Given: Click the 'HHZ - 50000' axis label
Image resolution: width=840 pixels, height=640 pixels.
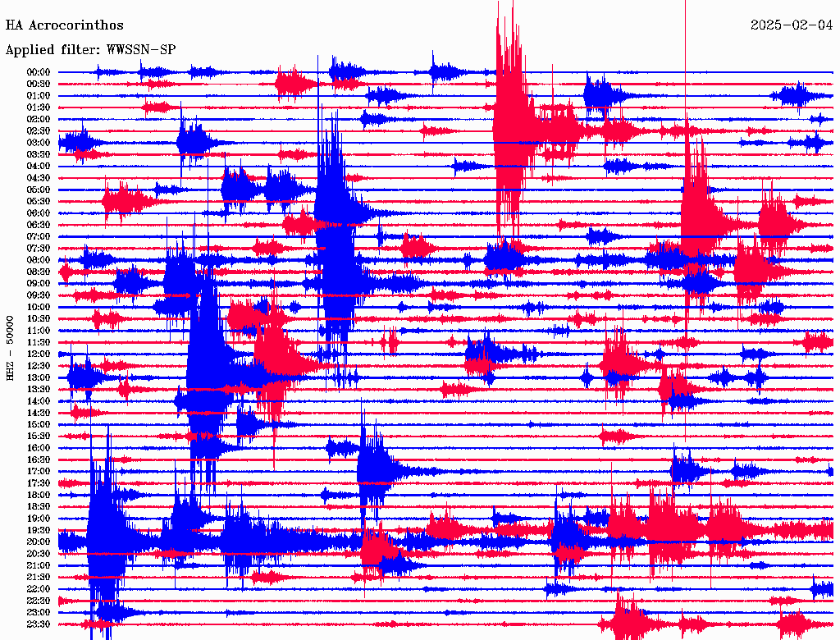Looking at the screenshot, I should (x=10, y=348).
